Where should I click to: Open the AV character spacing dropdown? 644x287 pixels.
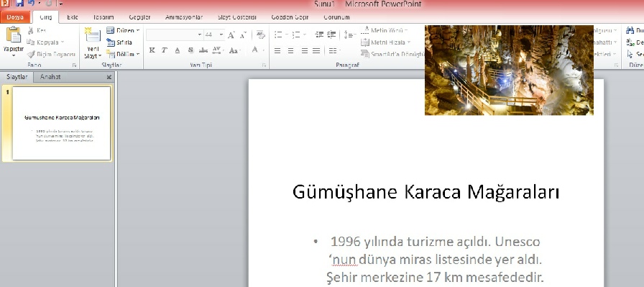pyautogui.click(x=218, y=50)
